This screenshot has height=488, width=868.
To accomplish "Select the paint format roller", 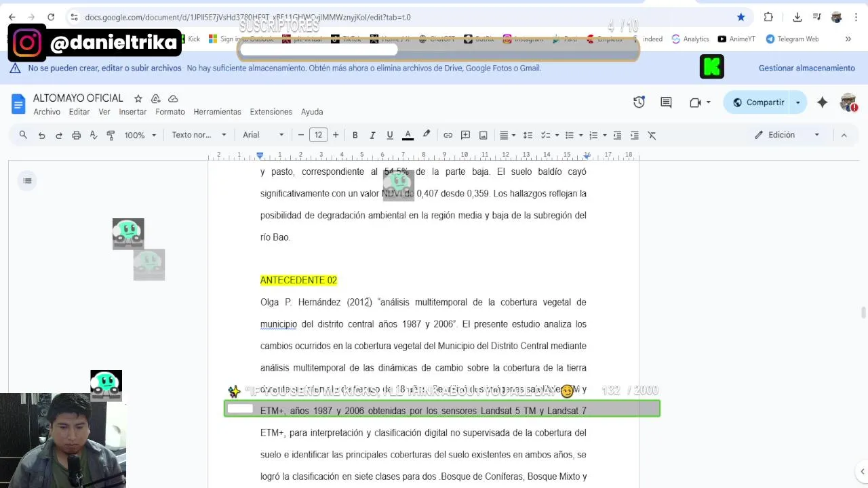I will pyautogui.click(x=111, y=135).
